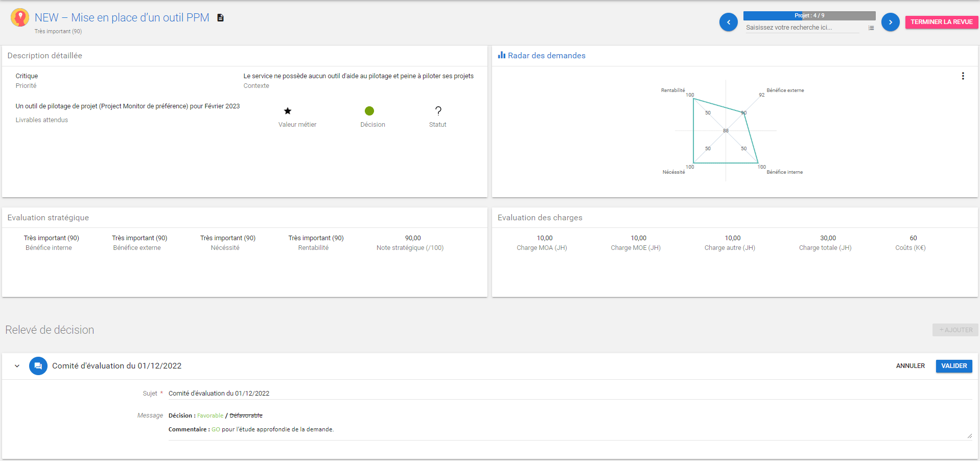Viewport: 980px width, 461px height.
Task: Collapse the Comité d'évaluation entry chevron
Action: pos(17,366)
